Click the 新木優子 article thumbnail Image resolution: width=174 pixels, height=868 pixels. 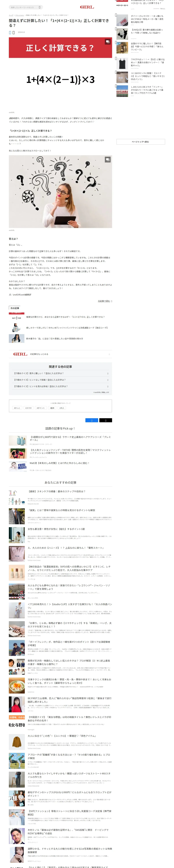tap(17, 339)
